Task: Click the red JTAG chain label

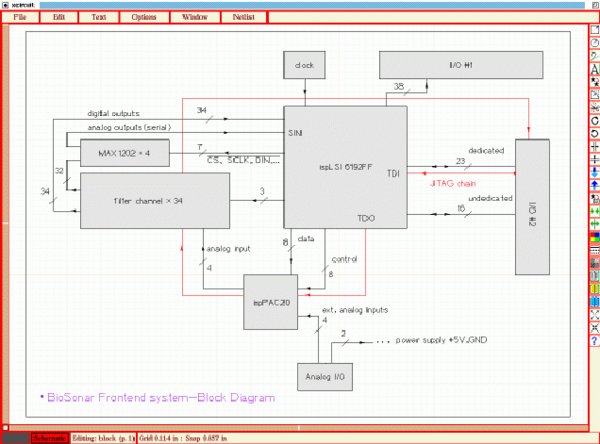Action: pyautogui.click(x=453, y=184)
